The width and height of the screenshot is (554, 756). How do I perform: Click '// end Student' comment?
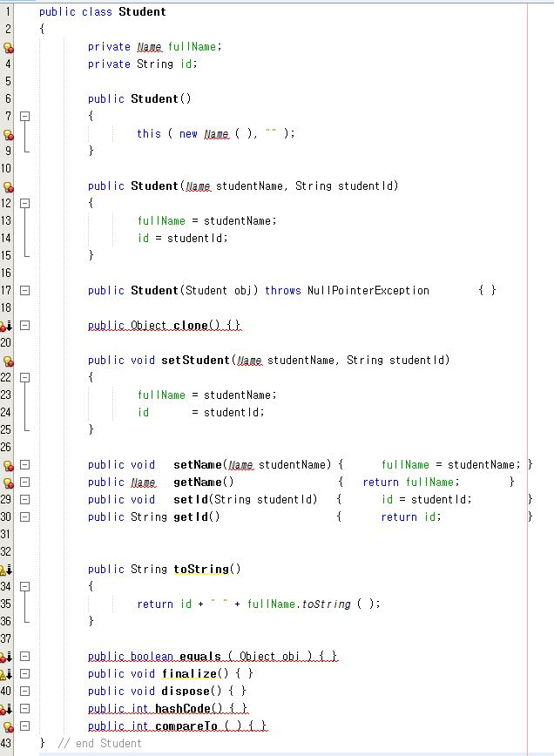[100, 744]
